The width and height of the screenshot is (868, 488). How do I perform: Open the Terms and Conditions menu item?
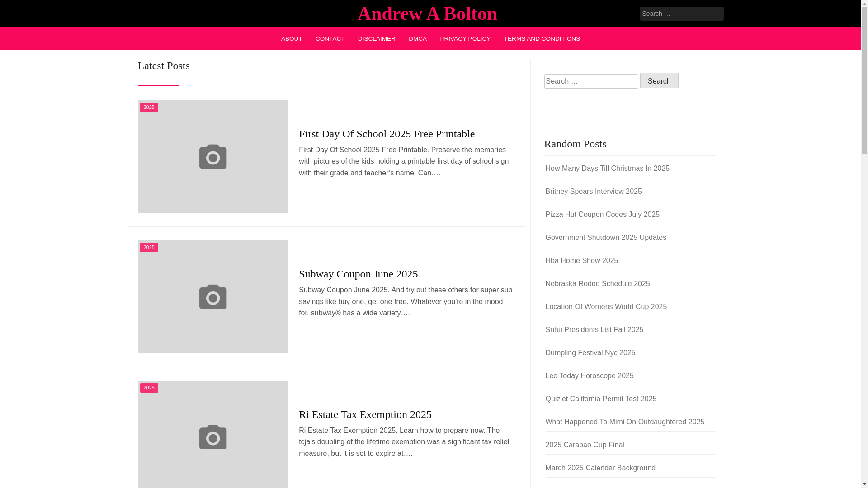pyautogui.click(x=542, y=39)
